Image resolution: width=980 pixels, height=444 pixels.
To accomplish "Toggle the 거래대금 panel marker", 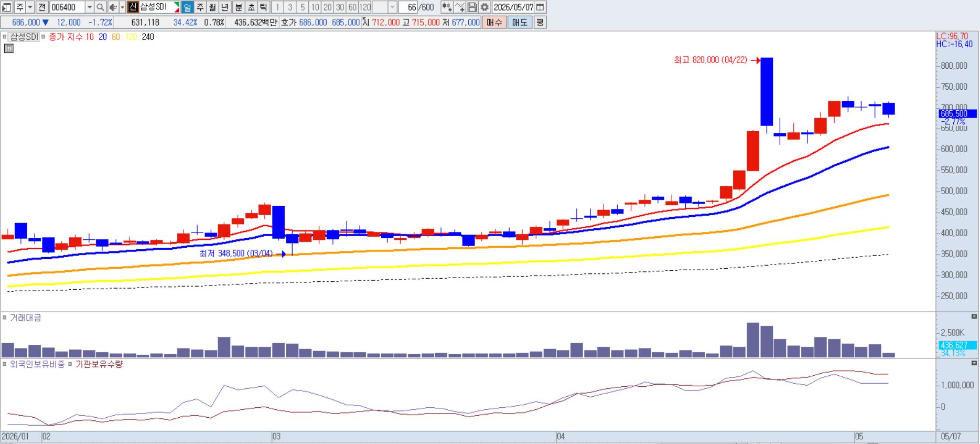I will tap(5, 318).
